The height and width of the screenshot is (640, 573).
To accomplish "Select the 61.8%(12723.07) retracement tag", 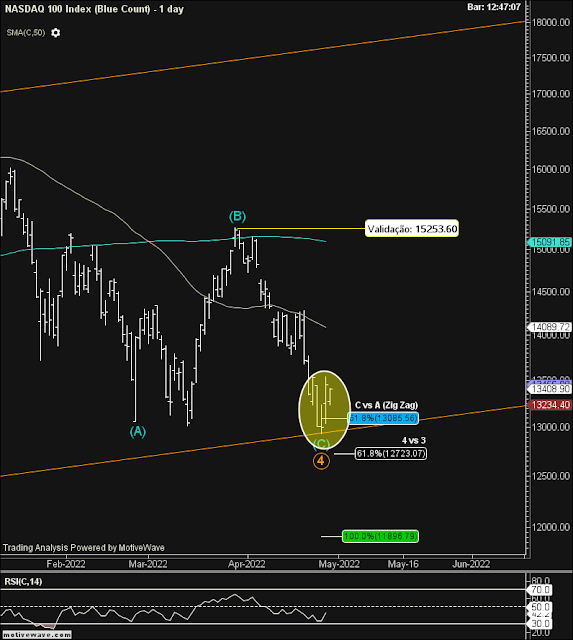I will tap(391, 453).
